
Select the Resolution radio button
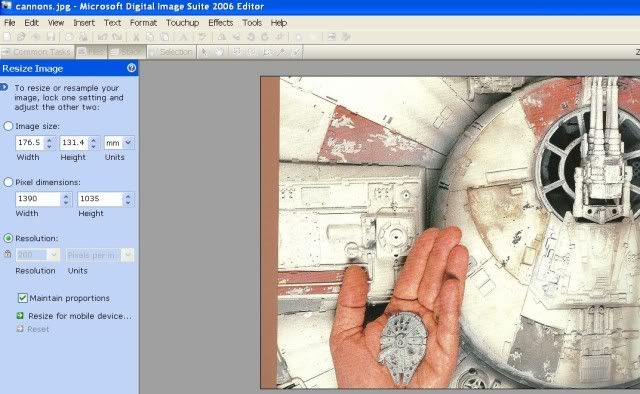point(8,238)
